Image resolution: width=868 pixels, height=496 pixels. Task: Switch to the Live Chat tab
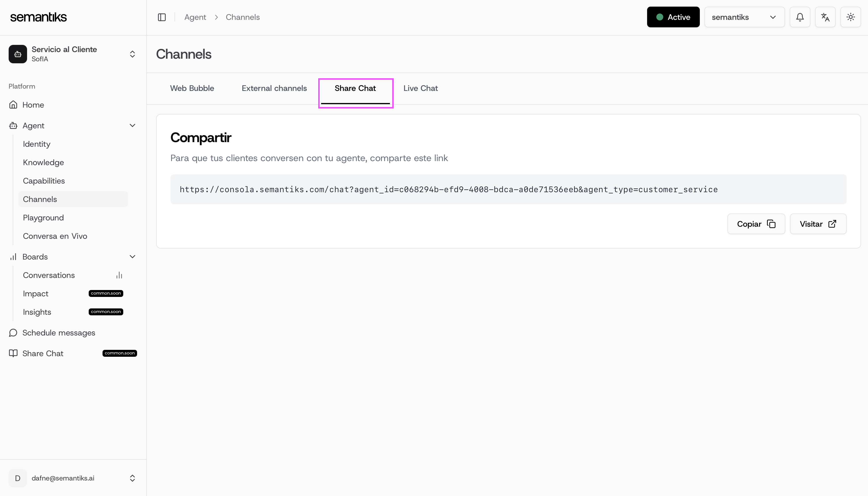[420, 88]
